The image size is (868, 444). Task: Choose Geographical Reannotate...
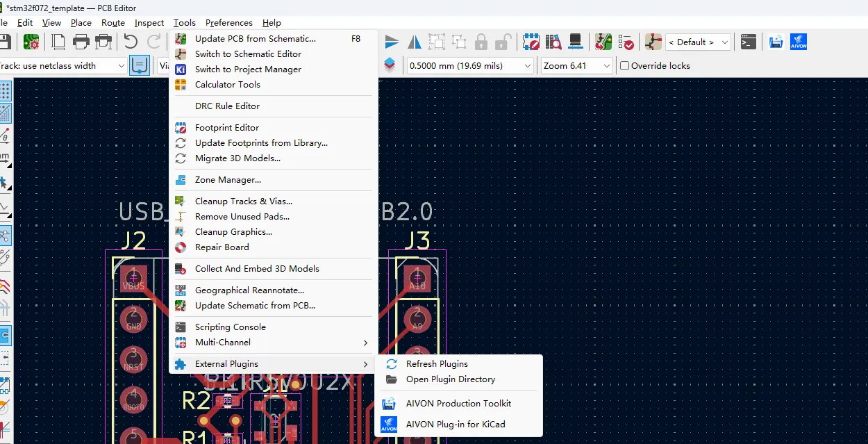(274, 290)
